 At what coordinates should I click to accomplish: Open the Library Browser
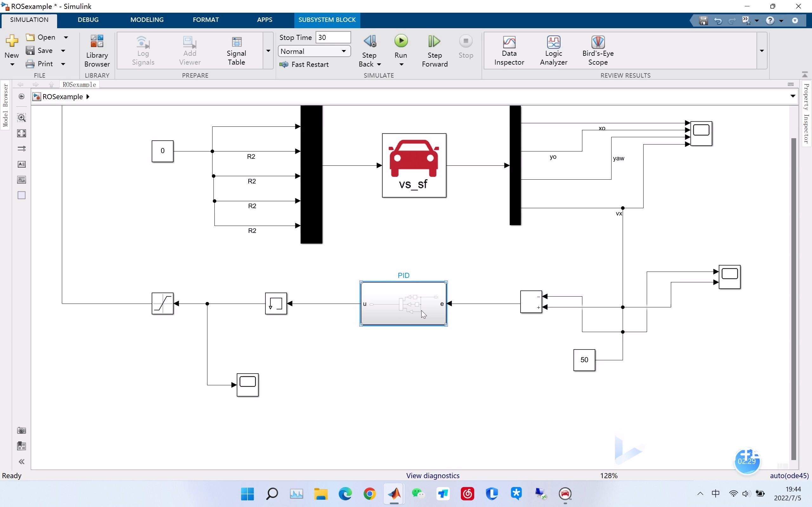97,50
